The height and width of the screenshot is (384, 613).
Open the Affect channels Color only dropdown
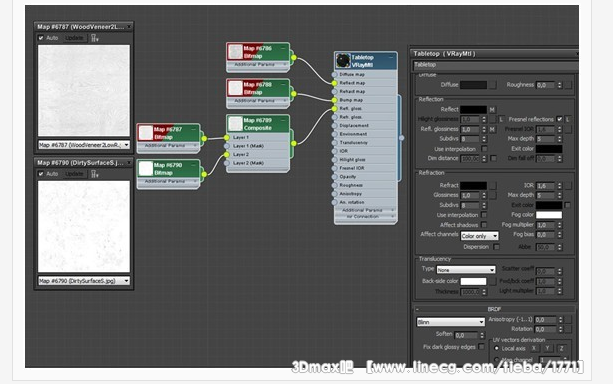point(480,236)
